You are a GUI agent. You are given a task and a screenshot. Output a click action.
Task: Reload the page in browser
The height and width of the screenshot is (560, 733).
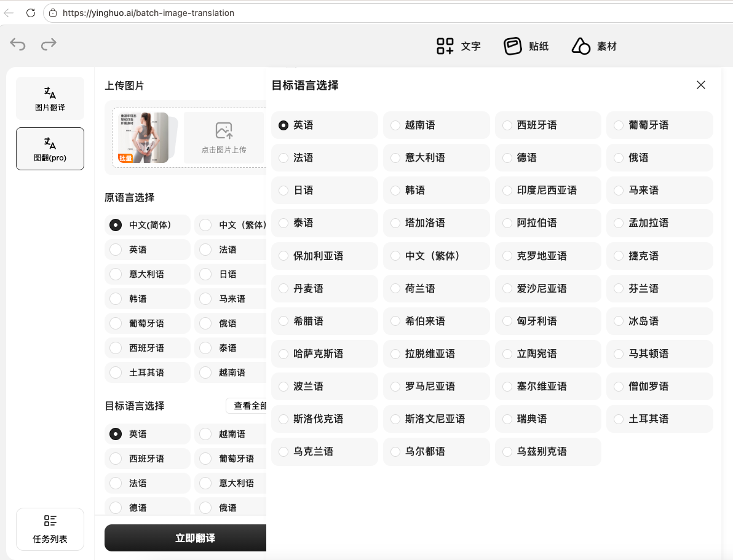coord(31,13)
